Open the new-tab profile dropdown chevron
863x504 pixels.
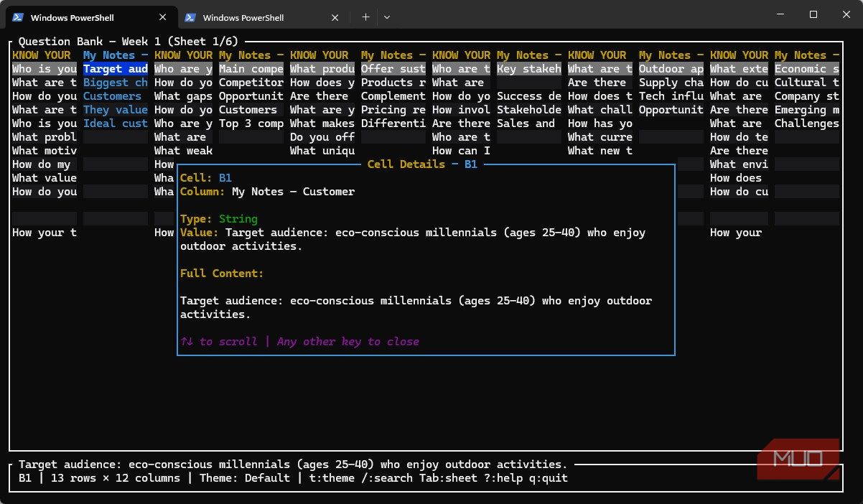click(x=386, y=17)
